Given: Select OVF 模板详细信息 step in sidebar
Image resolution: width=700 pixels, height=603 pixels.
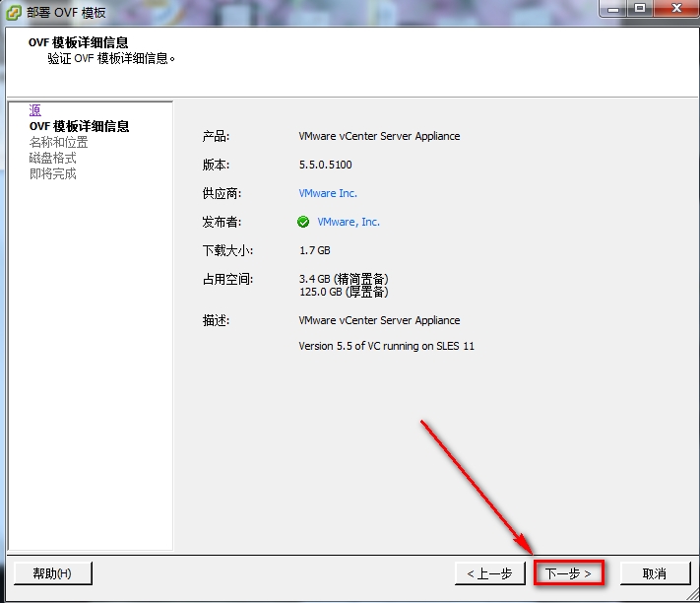Looking at the screenshot, I should click(x=79, y=126).
